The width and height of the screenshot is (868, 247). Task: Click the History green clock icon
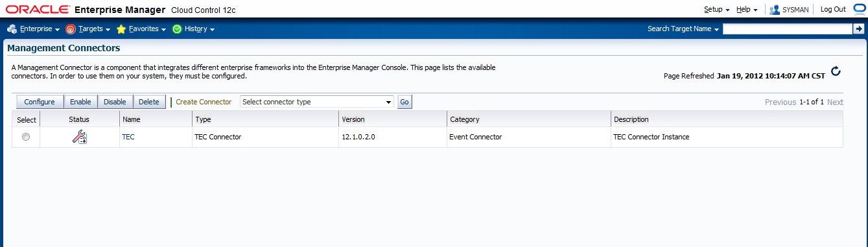pyautogui.click(x=177, y=29)
